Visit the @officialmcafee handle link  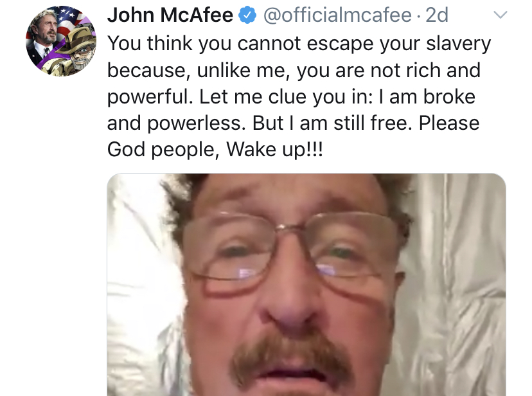pos(337,15)
